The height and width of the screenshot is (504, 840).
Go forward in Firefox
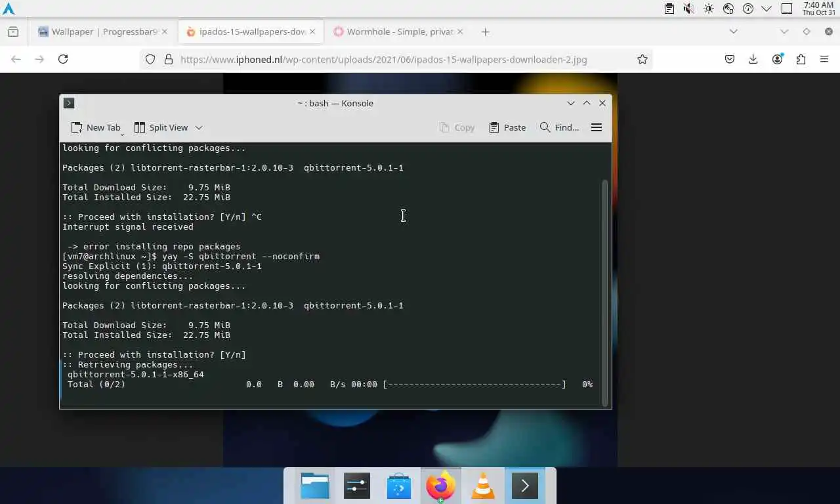(39, 59)
